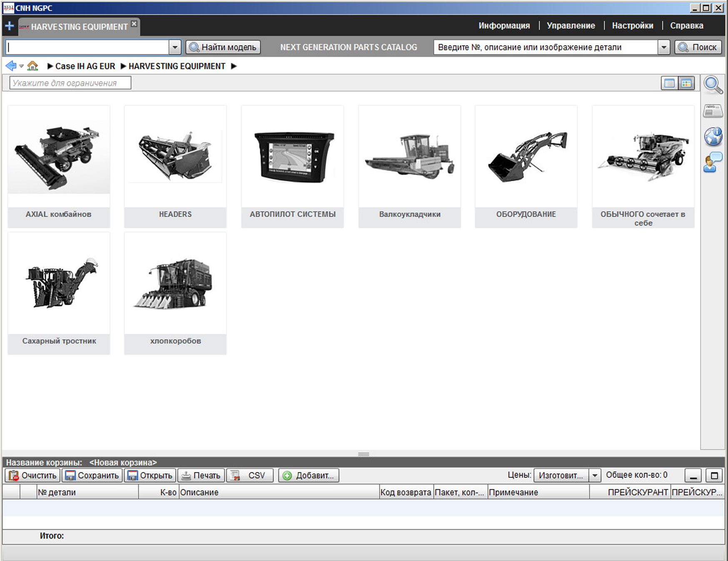Open the user chat feedback icon

click(713, 162)
